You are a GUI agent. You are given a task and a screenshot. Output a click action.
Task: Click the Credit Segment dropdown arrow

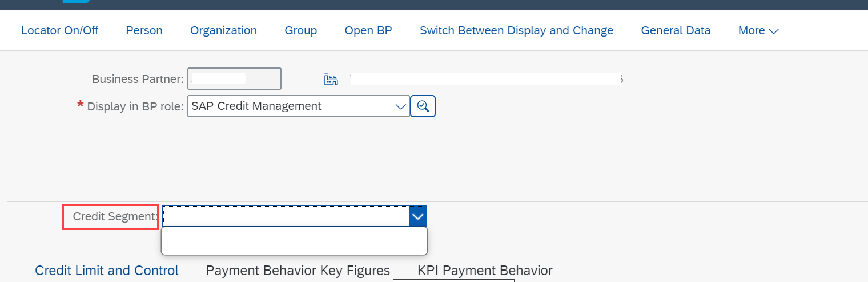click(418, 216)
